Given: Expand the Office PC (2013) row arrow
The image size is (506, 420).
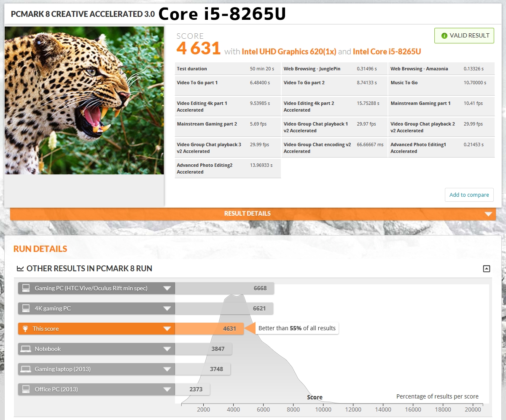Looking at the screenshot, I should click(x=167, y=390).
